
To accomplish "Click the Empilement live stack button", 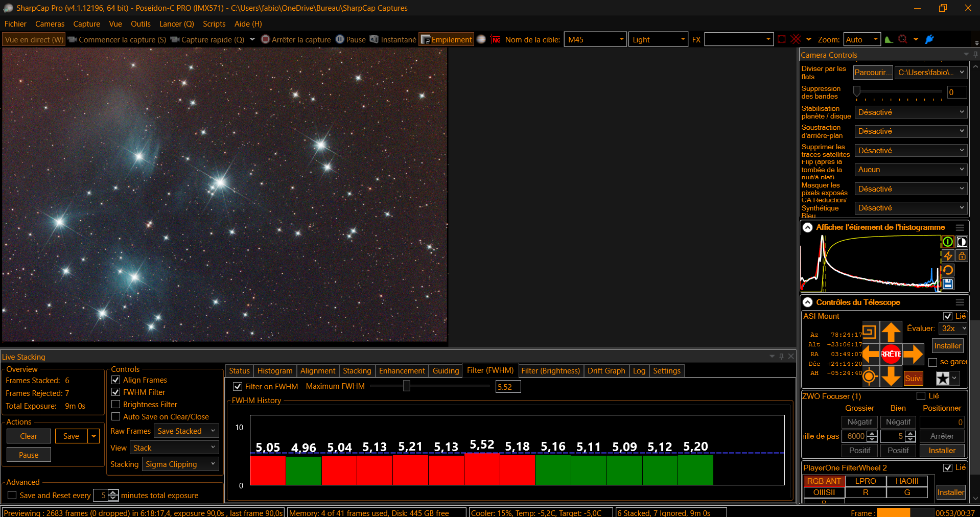I will pos(447,39).
